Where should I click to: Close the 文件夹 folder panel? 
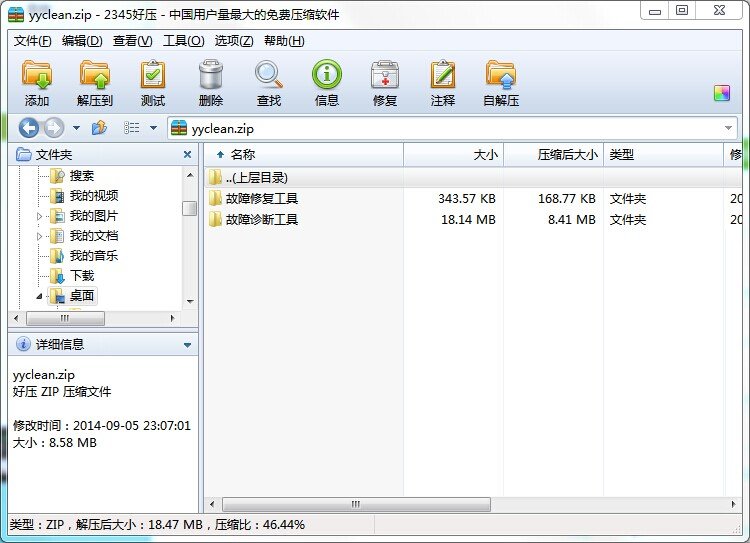coord(188,155)
